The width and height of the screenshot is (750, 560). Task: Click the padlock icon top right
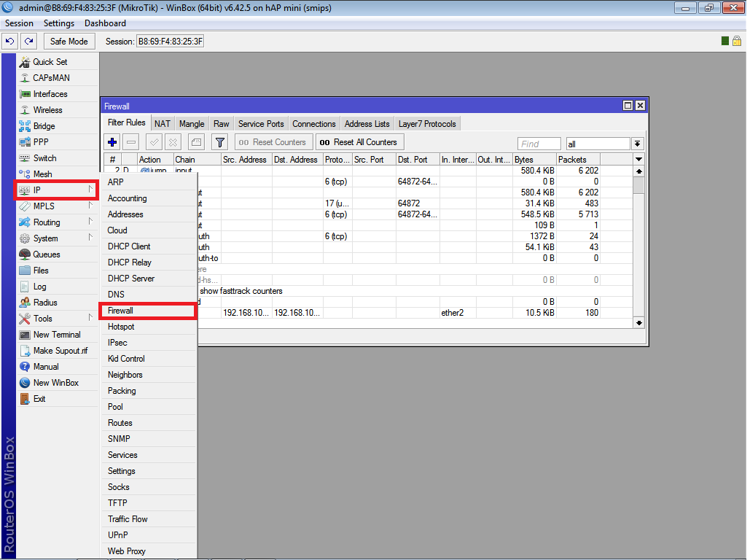tap(737, 41)
